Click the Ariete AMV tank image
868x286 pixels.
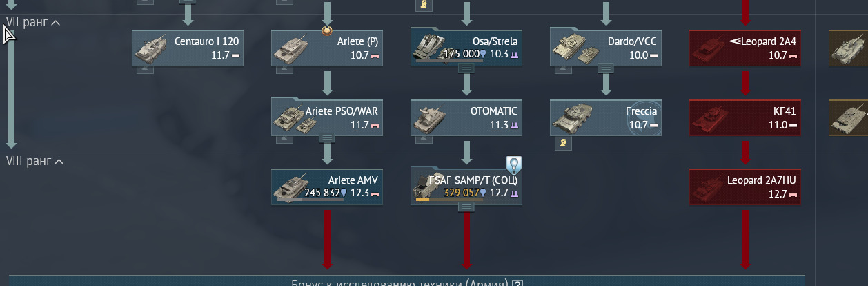[290, 187]
